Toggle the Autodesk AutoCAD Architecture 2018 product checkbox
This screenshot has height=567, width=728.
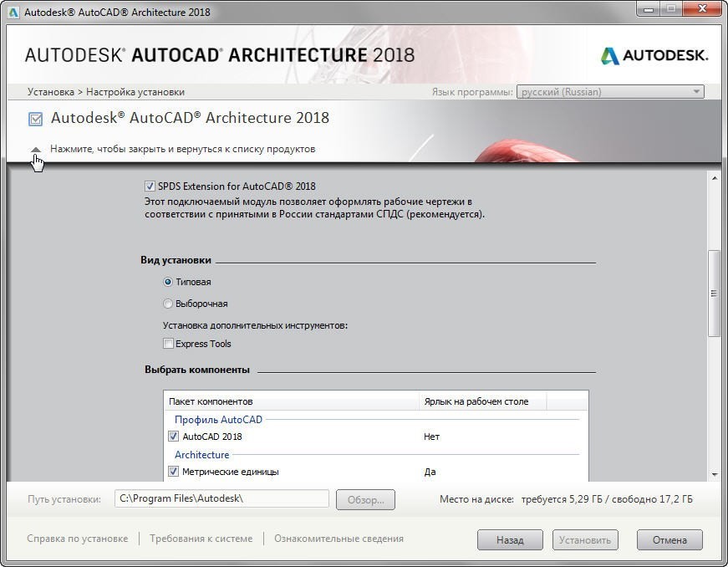35,119
